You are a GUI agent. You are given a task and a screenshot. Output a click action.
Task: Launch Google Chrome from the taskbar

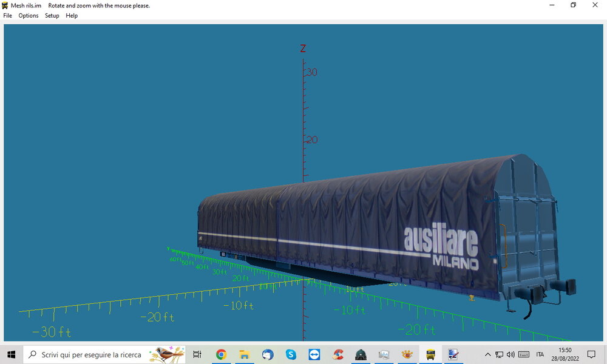221,354
